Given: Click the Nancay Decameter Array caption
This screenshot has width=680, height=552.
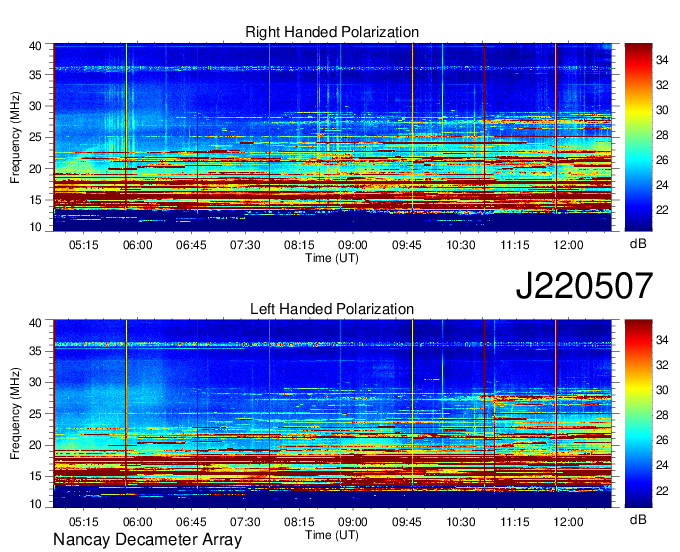Looking at the screenshot, I should tap(147, 540).
